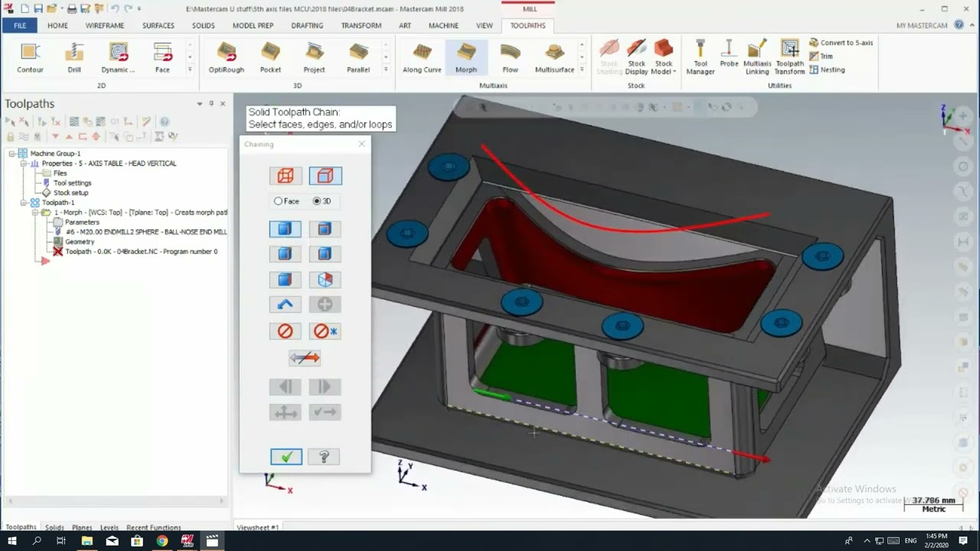Image resolution: width=980 pixels, height=551 pixels.
Task: Pick the Dynamic Mill toolpath
Action: (x=118, y=57)
